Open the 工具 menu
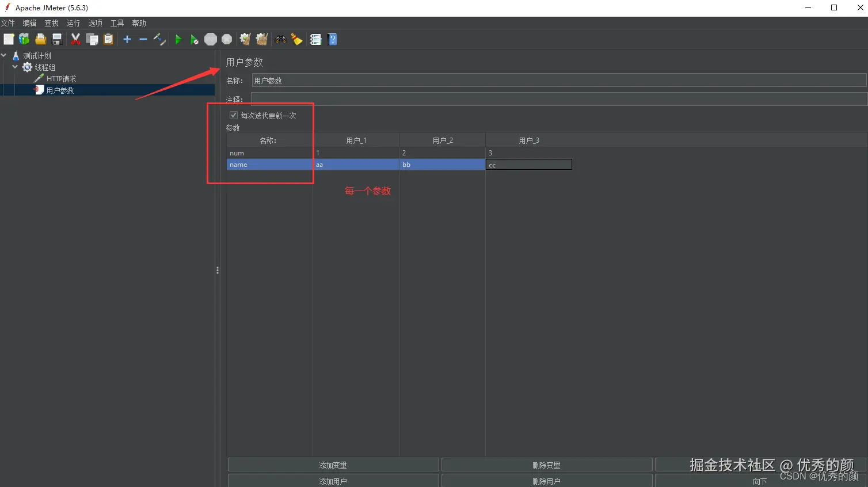Image resolution: width=868 pixels, height=487 pixels. (x=117, y=23)
